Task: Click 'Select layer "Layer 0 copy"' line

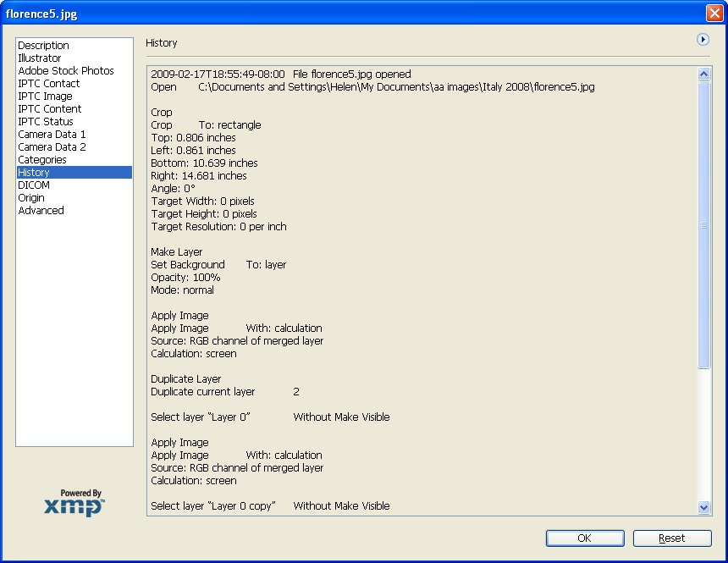Action: tap(270, 506)
